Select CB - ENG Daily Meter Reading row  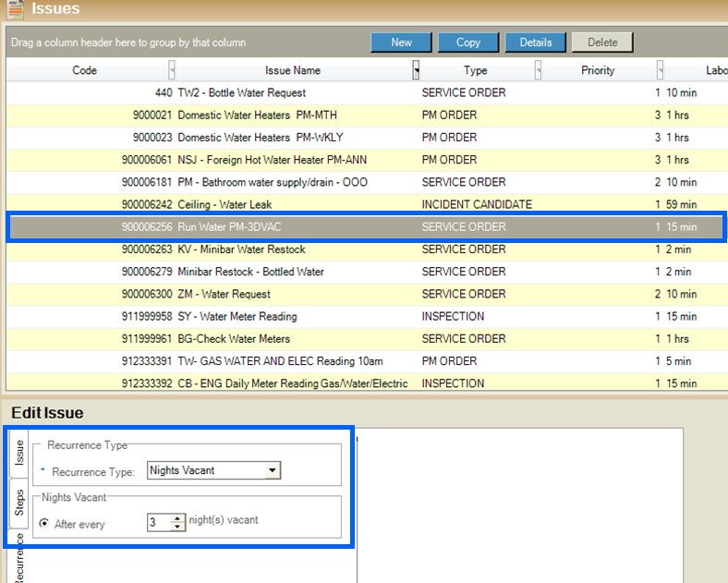pos(367,383)
